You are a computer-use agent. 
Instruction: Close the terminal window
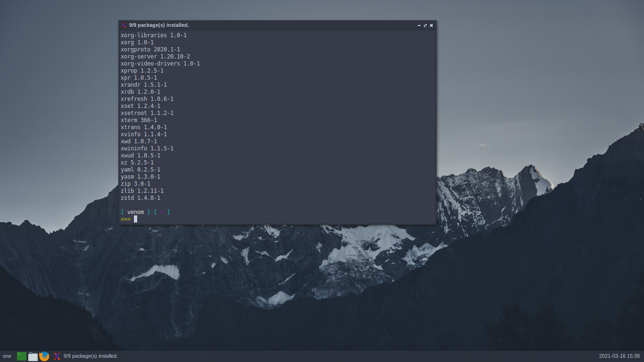pos(431,25)
